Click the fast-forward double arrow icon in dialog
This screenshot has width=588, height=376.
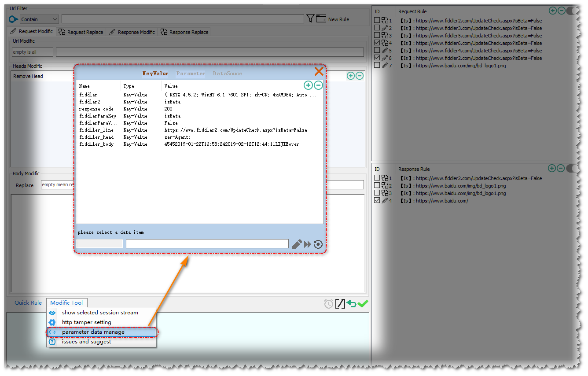[x=308, y=244]
